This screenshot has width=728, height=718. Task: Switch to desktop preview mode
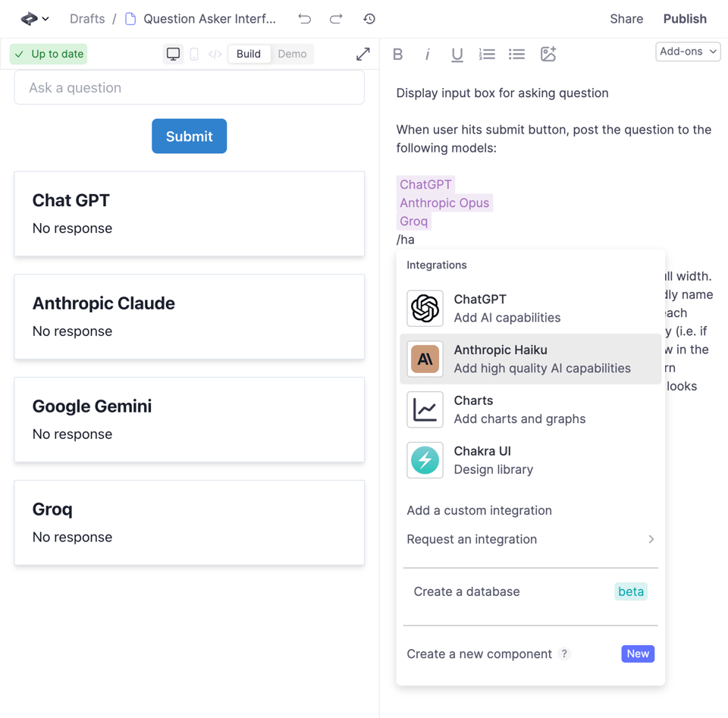(x=173, y=54)
